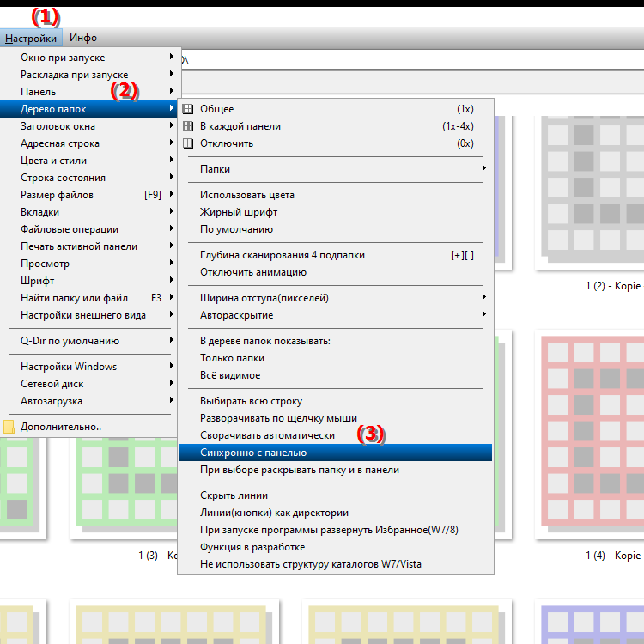Open Размер файлов F9 submenu
This screenshot has height=644, width=644.
click(x=88, y=195)
